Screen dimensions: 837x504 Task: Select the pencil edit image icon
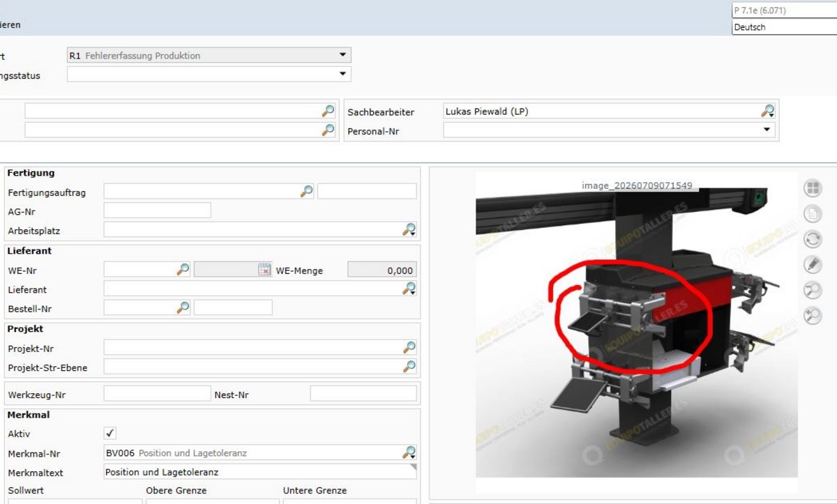point(813,265)
